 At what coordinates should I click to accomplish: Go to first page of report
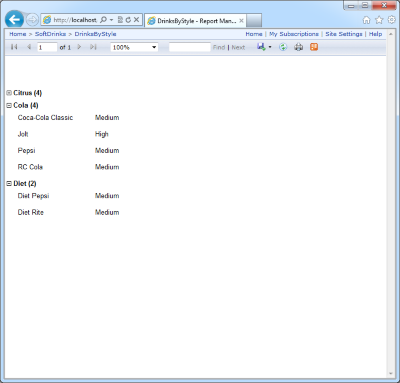tap(14, 47)
